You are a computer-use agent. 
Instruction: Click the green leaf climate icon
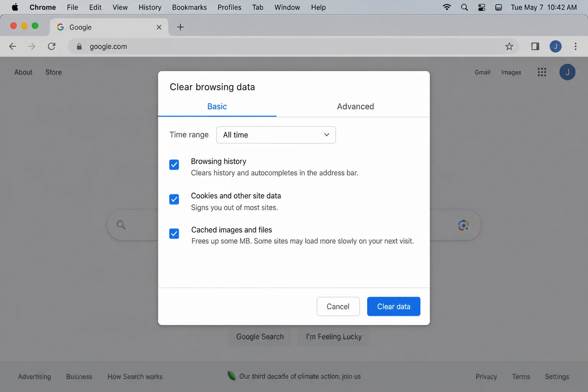click(x=231, y=376)
